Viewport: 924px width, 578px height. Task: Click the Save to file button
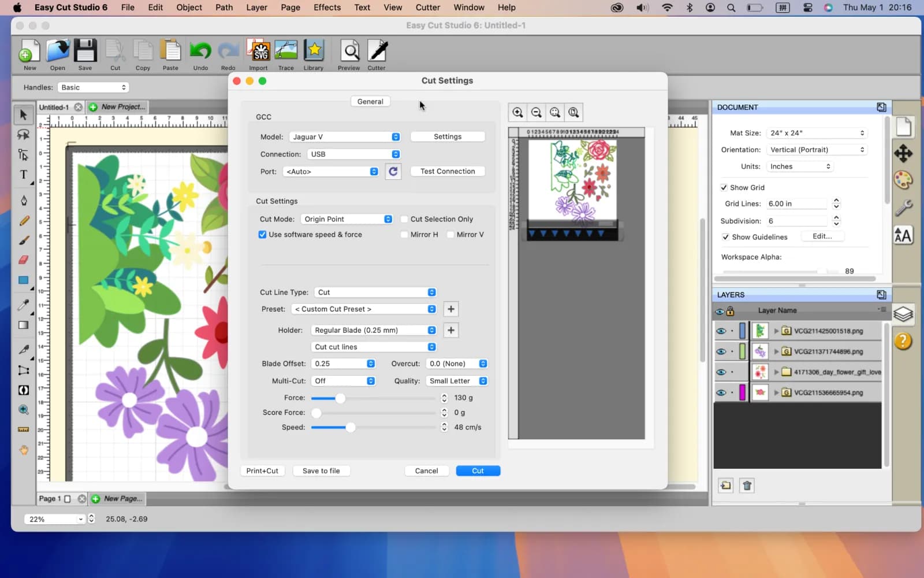(321, 470)
